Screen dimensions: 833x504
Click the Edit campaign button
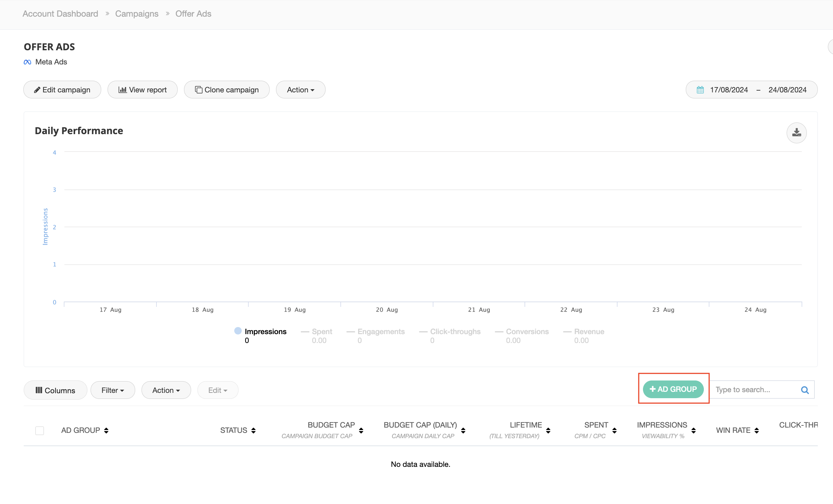pos(62,90)
